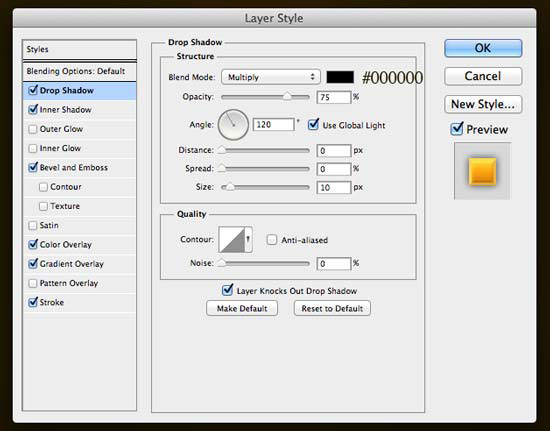Click Make Default button
The height and width of the screenshot is (431, 550).
click(x=242, y=308)
